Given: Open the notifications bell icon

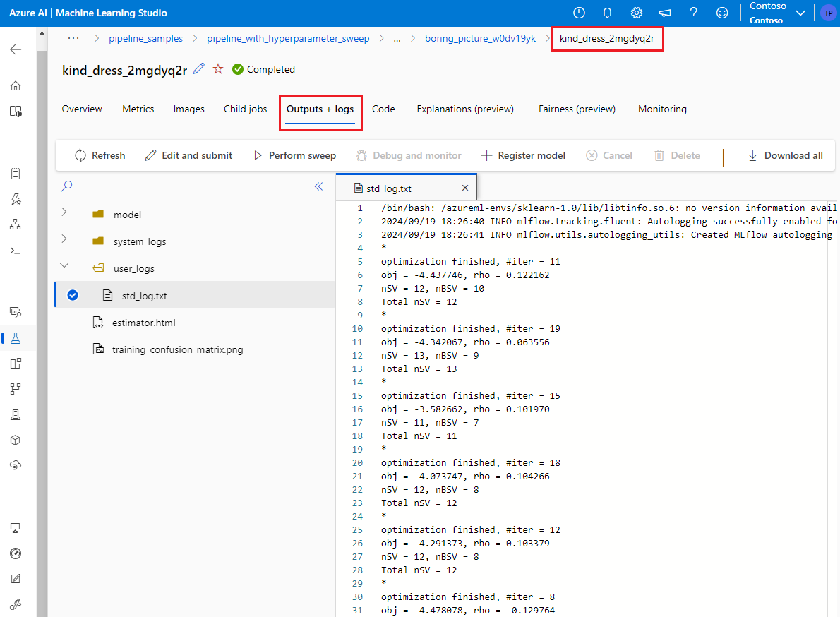Looking at the screenshot, I should click(x=607, y=13).
